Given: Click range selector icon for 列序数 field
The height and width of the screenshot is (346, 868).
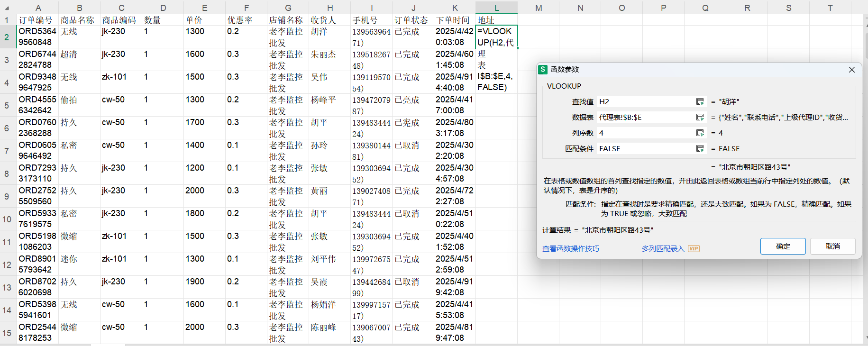Looking at the screenshot, I should coord(700,133).
